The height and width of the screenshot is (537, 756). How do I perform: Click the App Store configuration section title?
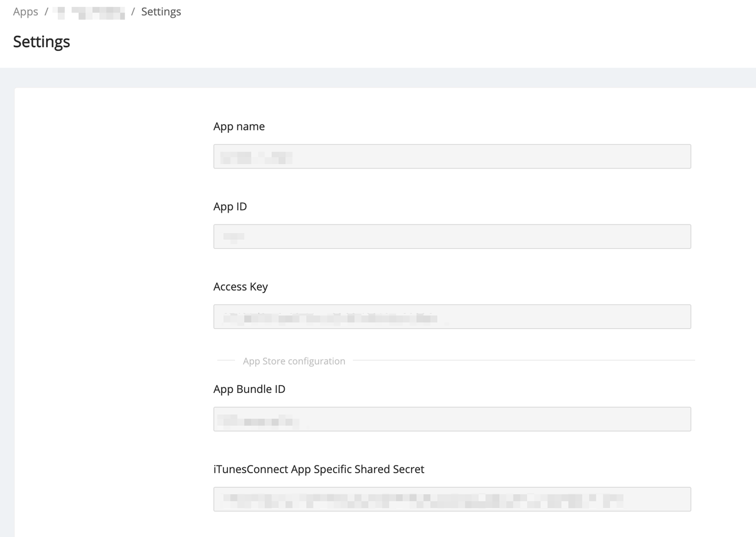pyautogui.click(x=294, y=361)
